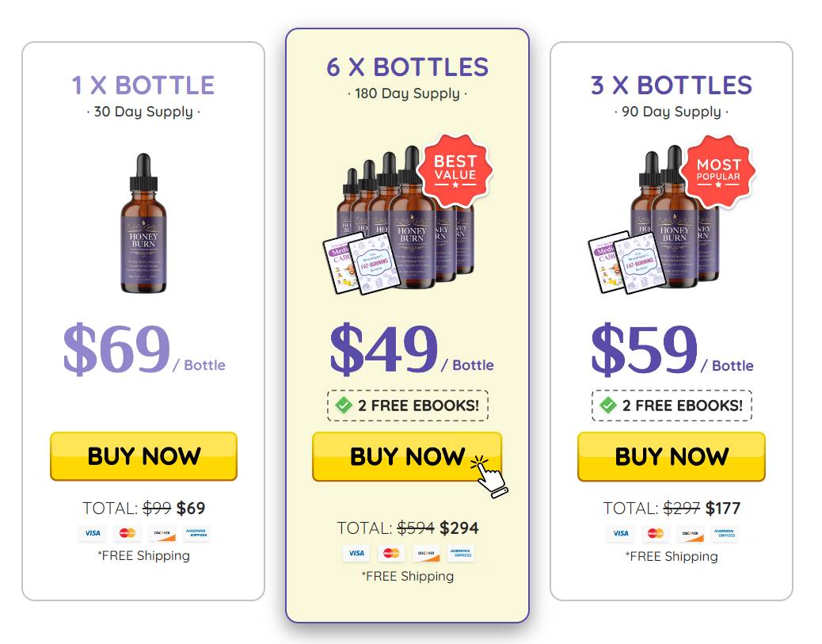Select the 3 X BOTTLES heading
This screenshot has width=822, height=644.
pos(670,85)
